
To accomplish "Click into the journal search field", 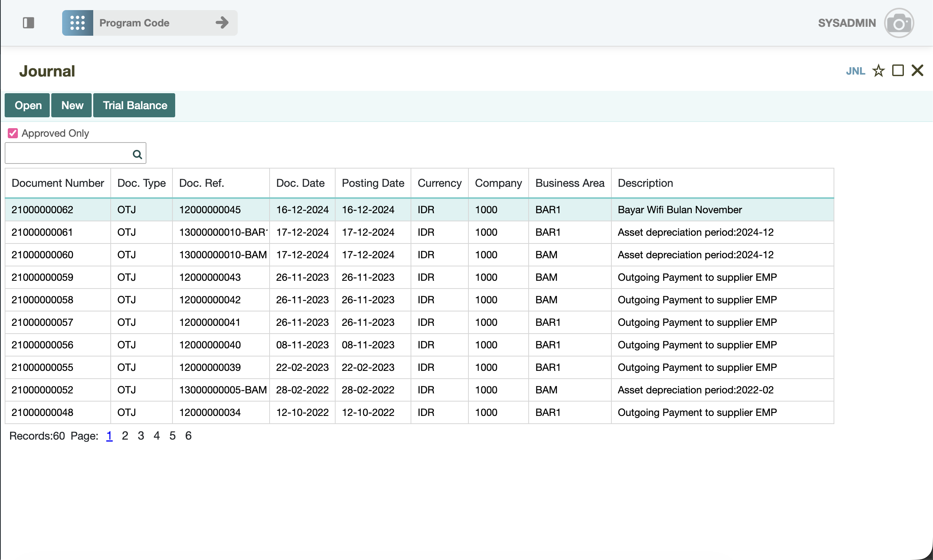I will [x=68, y=153].
